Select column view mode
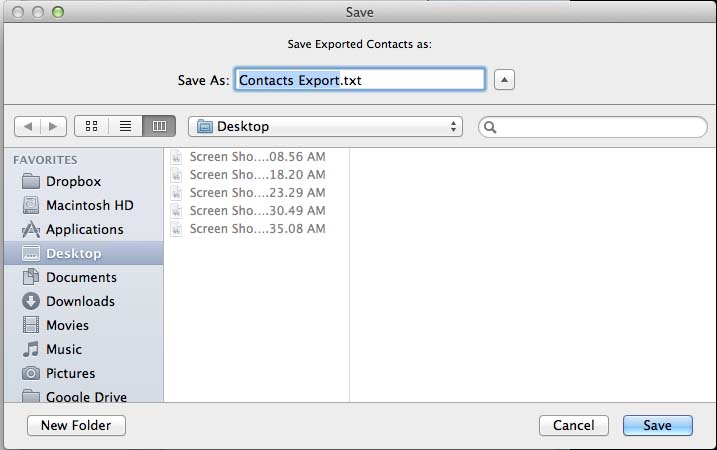717x450 pixels. [x=159, y=126]
